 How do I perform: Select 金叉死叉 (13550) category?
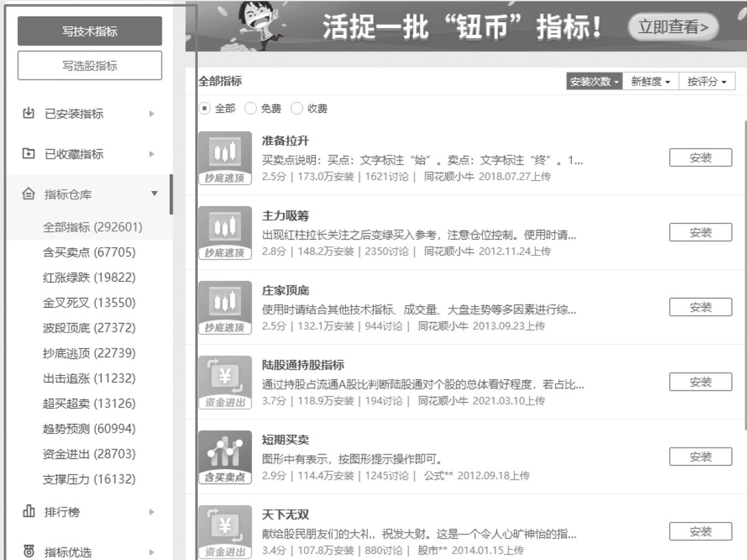pyautogui.click(x=89, y=303)
